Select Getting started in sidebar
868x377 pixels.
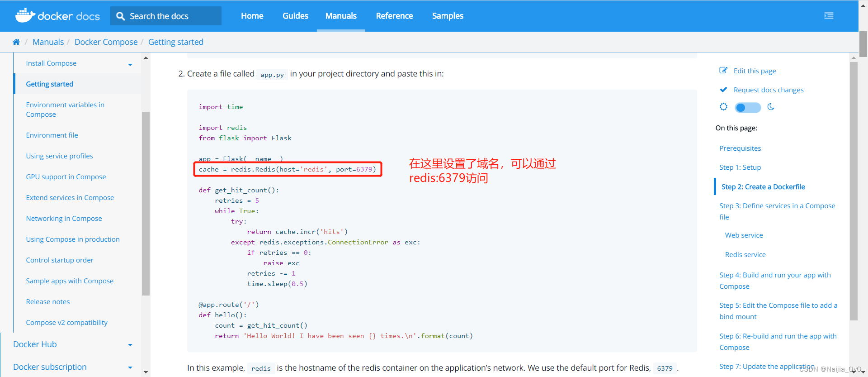[50, 84]
